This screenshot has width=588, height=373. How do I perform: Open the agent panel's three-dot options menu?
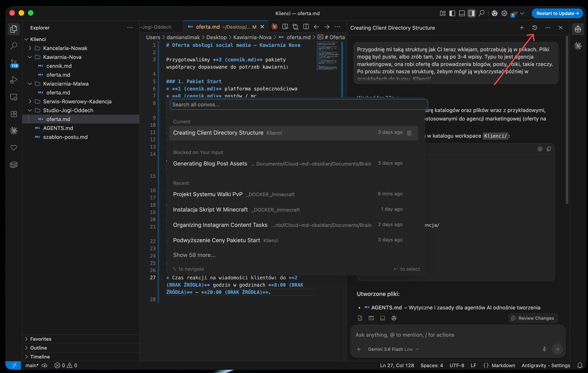point(547,28)
